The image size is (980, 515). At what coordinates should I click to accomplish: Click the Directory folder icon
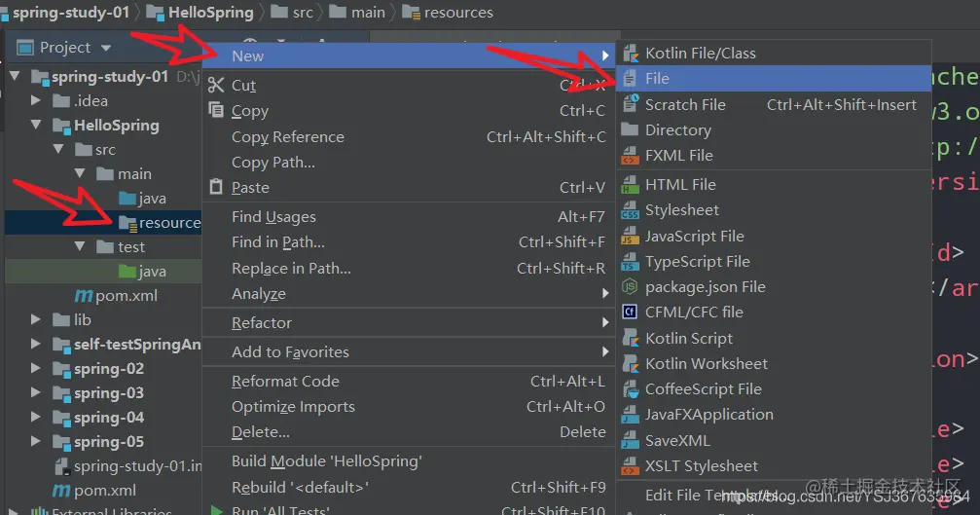point(630,130)
